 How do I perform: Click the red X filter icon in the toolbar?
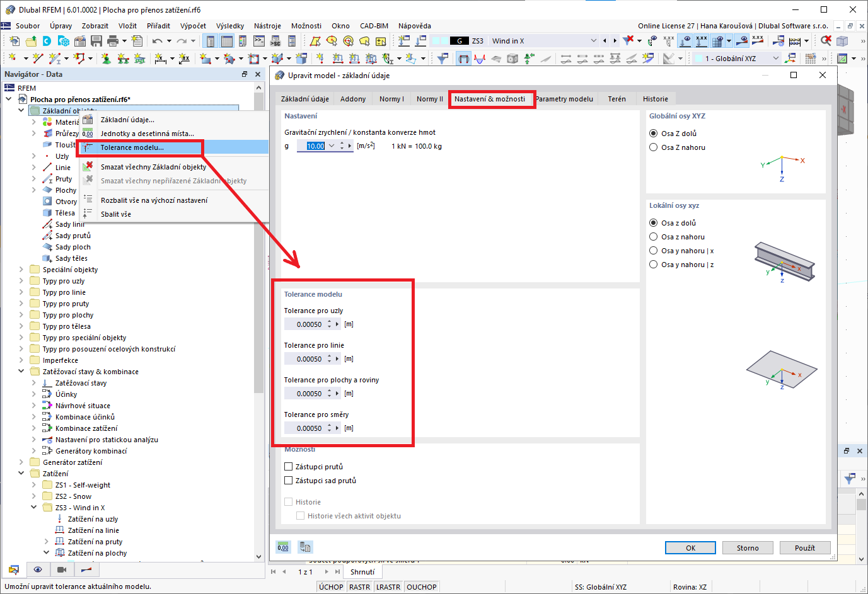pos(628,41)
